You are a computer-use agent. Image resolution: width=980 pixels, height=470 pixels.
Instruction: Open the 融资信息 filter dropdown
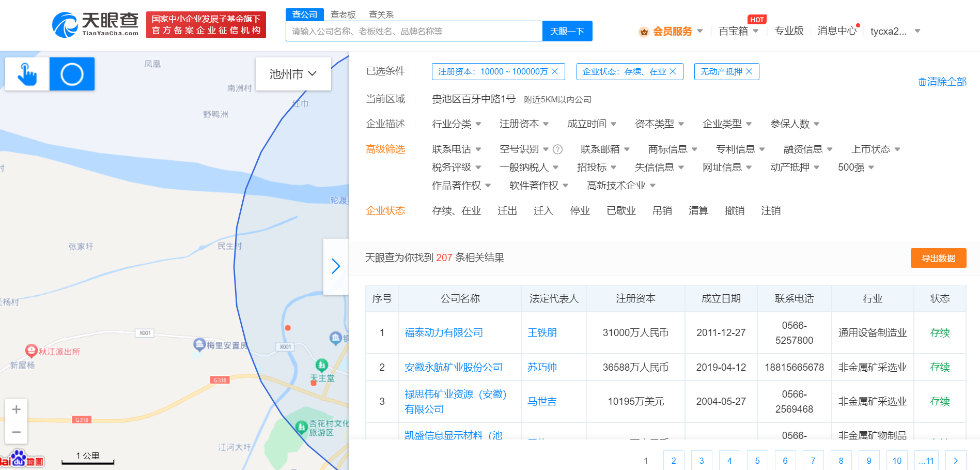tap(808, 149)
